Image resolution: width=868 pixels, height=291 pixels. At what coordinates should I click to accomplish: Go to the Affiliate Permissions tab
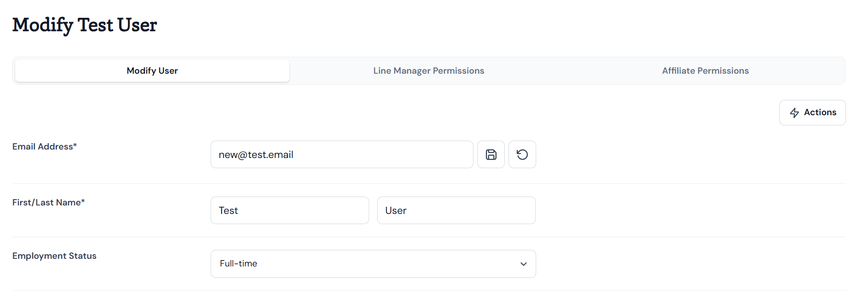pyautogui.click(x=705, y=71)
